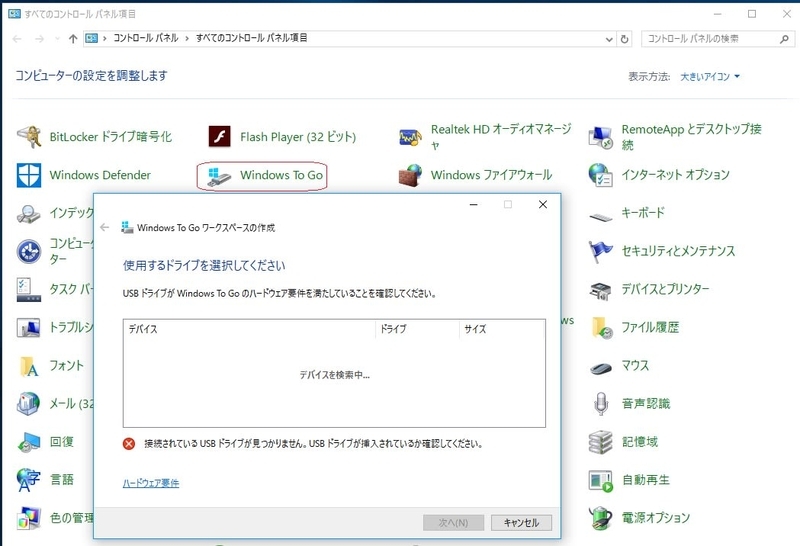Click the search magnifier icon
The height and width of the screenshot is (546, 800).
pyautogui.click(x=784, y=39)
